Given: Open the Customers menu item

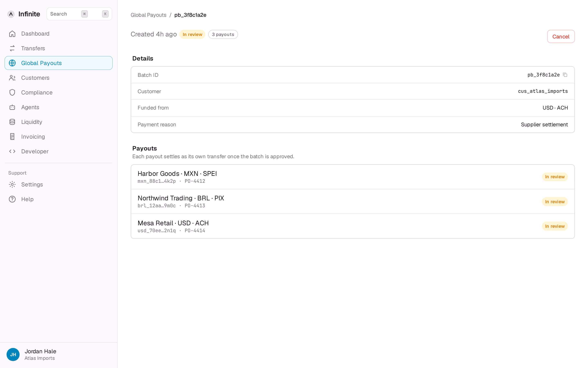Looking at the screenshot, I should coord(59,78).
